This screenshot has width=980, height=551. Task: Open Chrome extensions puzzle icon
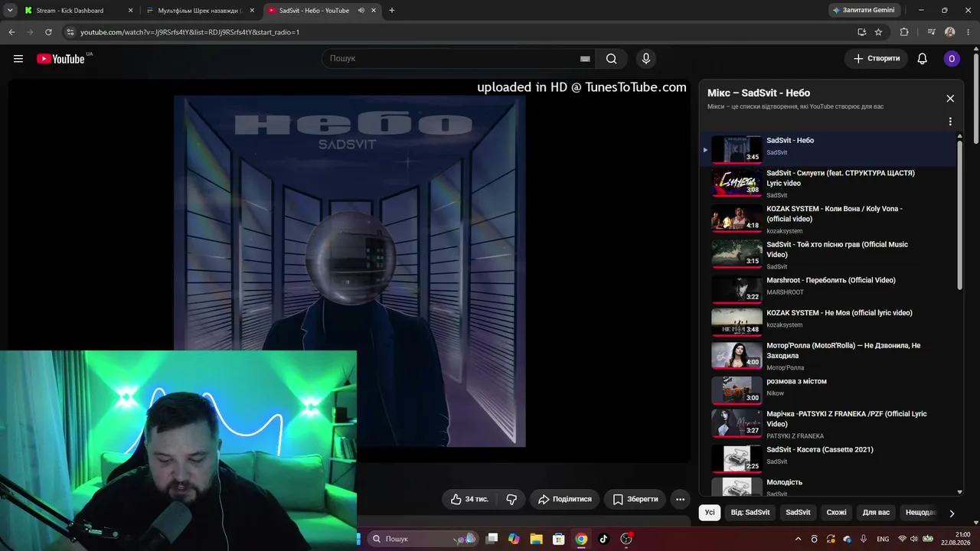click(904, 32)
